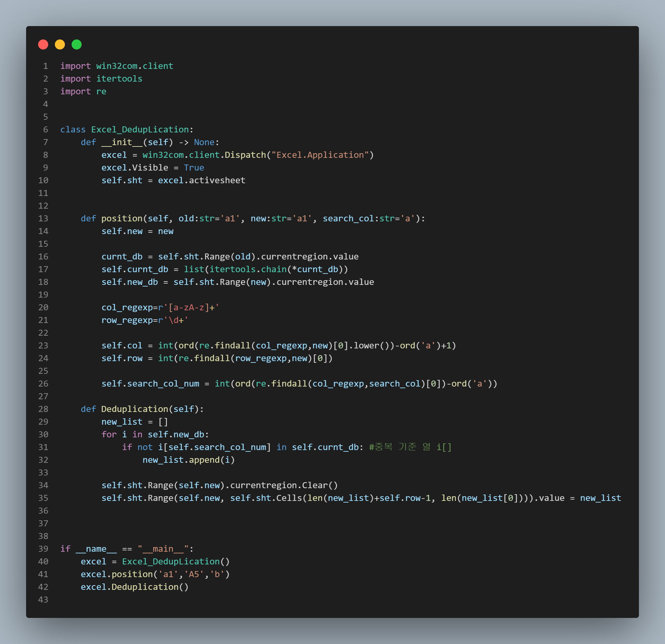665x644 pixels.
Task: Click 'excel = Excel_DedupLication()' on line 40
Action: (155, 562)
